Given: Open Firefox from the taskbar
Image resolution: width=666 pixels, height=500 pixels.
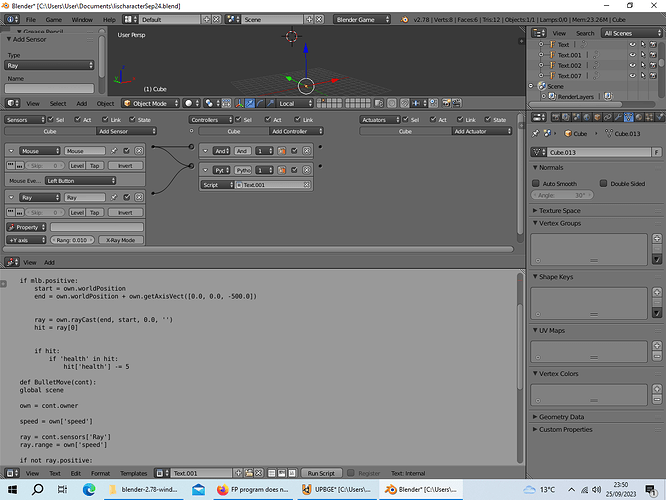Looking at the screenshot, I should [x=253, y=489].
